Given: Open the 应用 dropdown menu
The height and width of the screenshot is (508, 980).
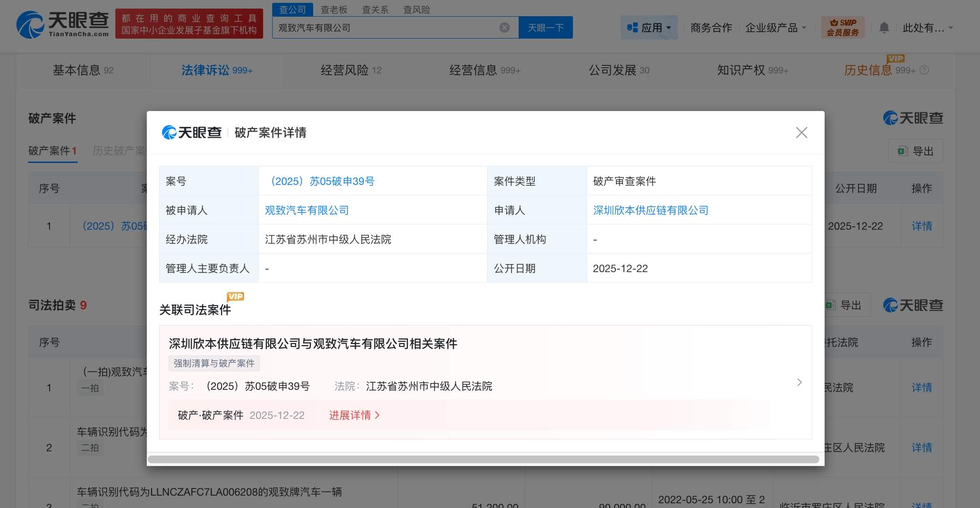Looking at the screenshot, I should click(649, 28).
